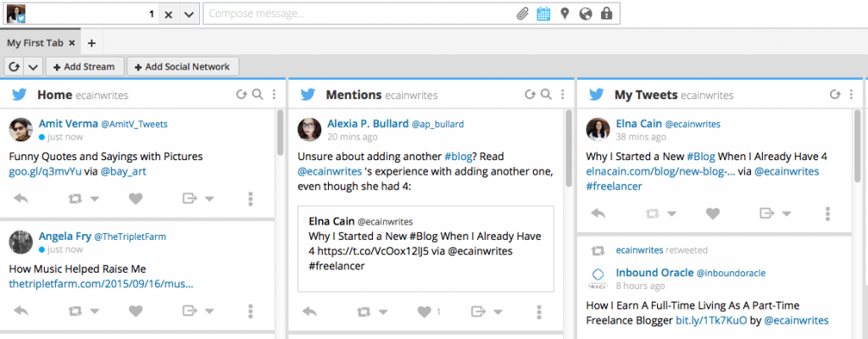Screen dimensions: 868x339
Task: Refresh the Mentions stream
Action: pyautogui.click(x=531, y=95)
